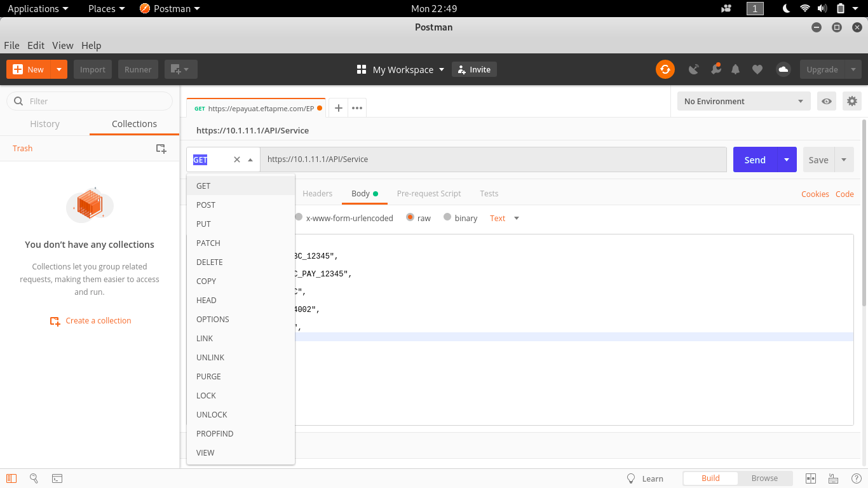Image resolution: width=868 pixels, height=488 pixels.
Task: Choose POST from the method list
Action: [x=241, y=205]
